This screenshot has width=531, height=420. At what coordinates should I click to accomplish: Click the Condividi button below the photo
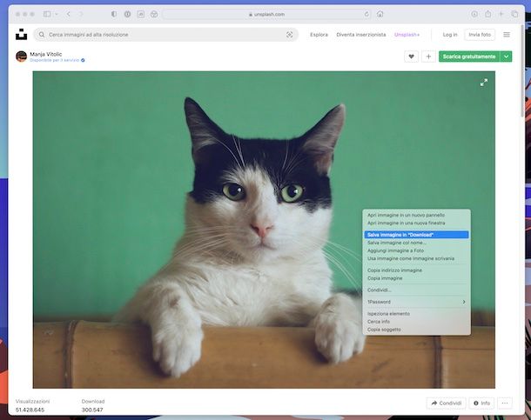(x=446, y=403)
